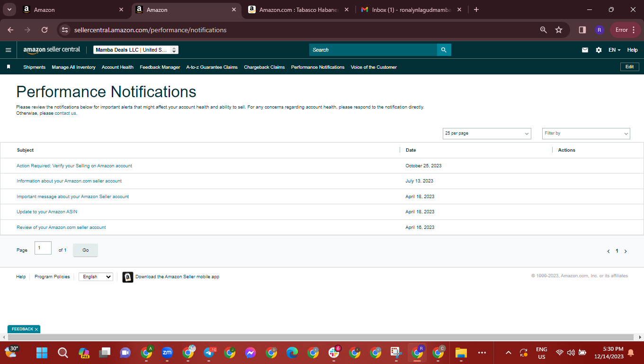Open Slack from the taskbar
Image resolution: width=644 pixels, height=364 pixels.
point(334,353)
